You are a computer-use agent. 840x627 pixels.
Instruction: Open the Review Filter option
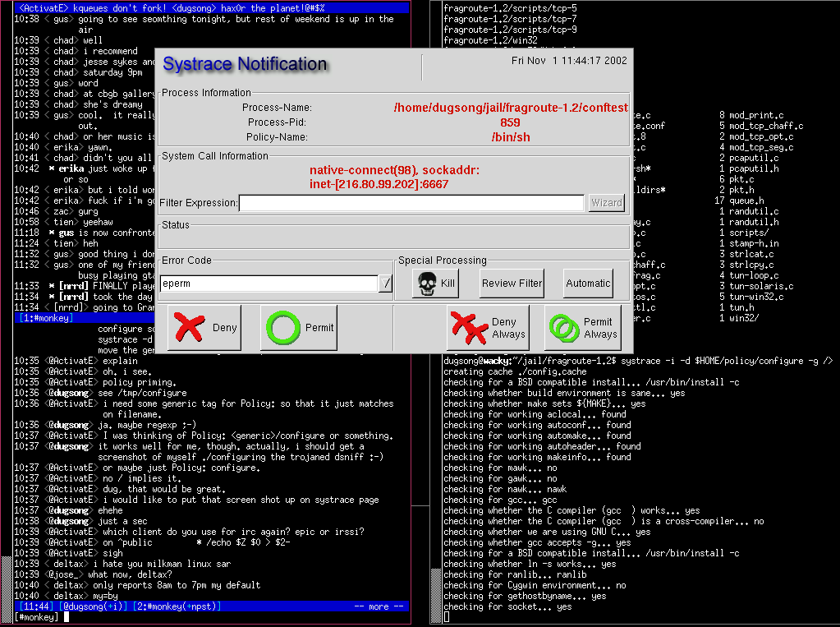[512, 283]
